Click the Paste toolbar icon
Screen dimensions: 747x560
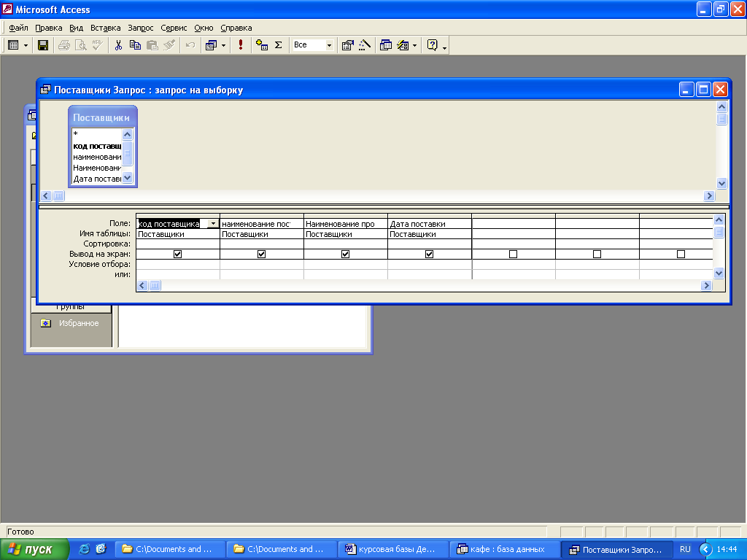click(x=152, y=45)
